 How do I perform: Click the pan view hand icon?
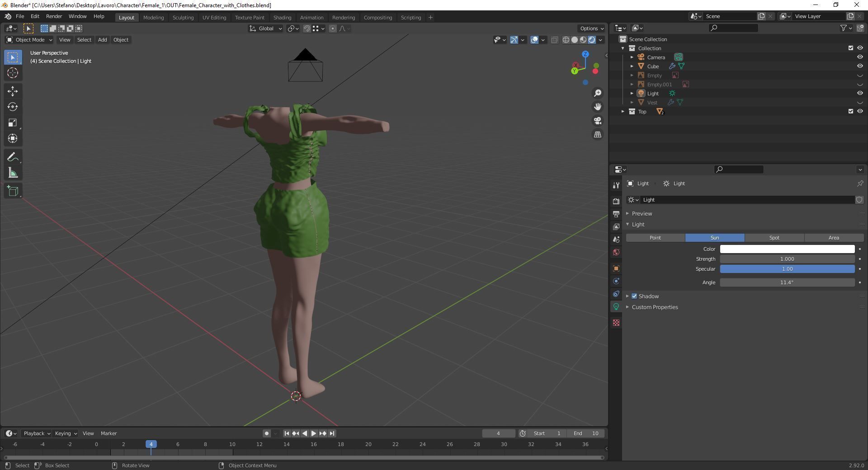[x=598, y=107]
